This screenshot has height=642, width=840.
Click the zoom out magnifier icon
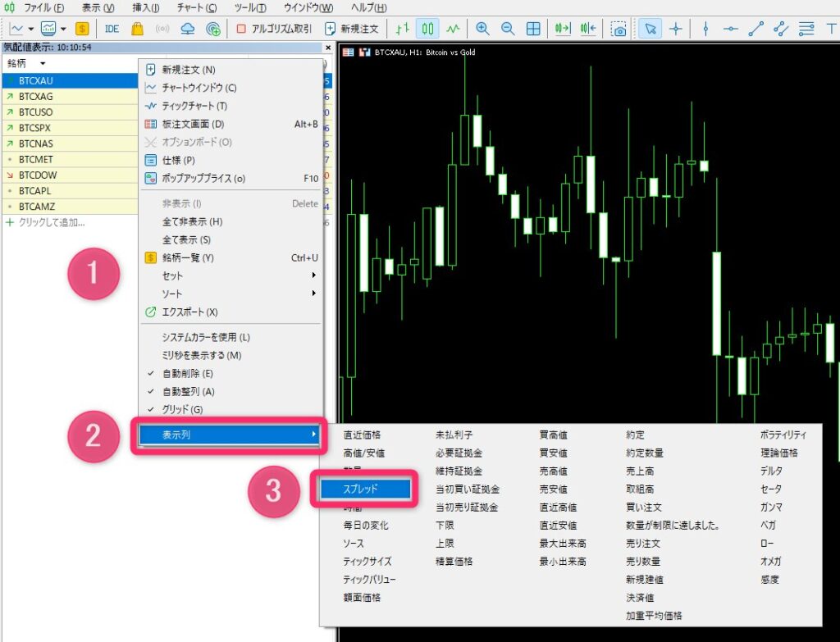coord(508,29)
